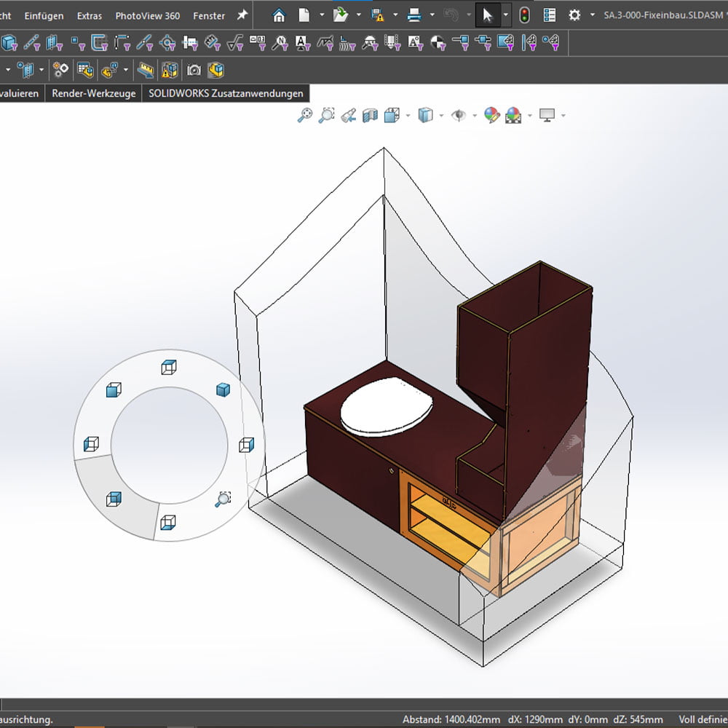728x728 pixels.
Task: Open the Display Style dropdown arrow
Action: pyautogui.click(x=440, y=115)
